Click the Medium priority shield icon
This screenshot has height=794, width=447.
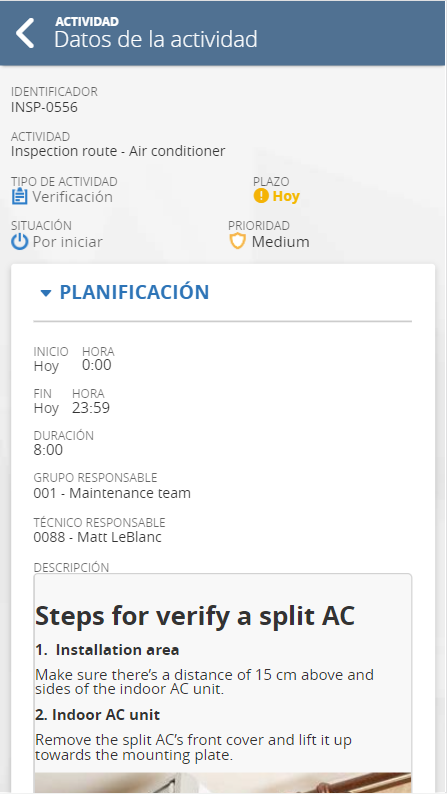tap(237, 241)
